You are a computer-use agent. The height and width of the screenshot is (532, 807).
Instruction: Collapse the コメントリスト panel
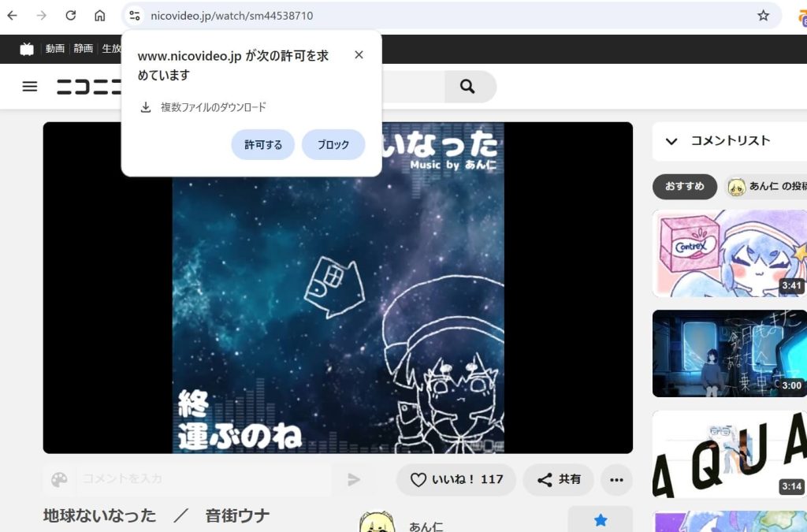click(671, 141)
